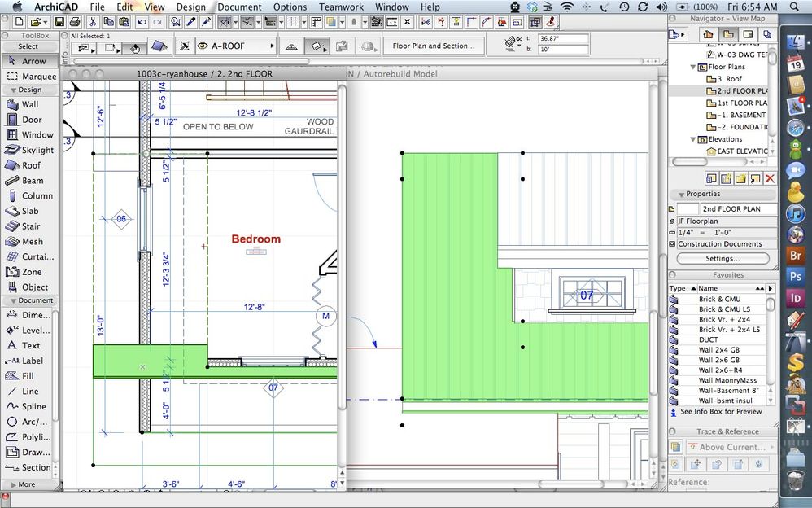This screenshot has width=812, height=508.
Task: Open the A-ROOF layer dropdown
Action: [x=272, y=46]
